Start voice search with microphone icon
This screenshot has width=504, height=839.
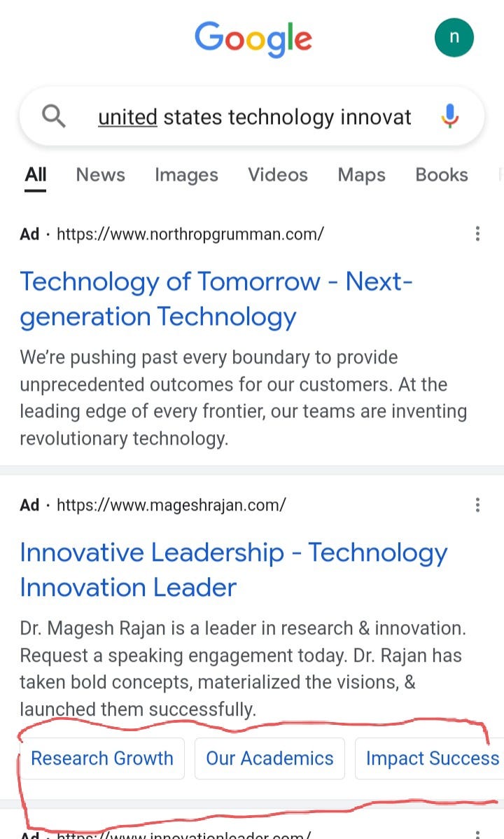(450, 116)
